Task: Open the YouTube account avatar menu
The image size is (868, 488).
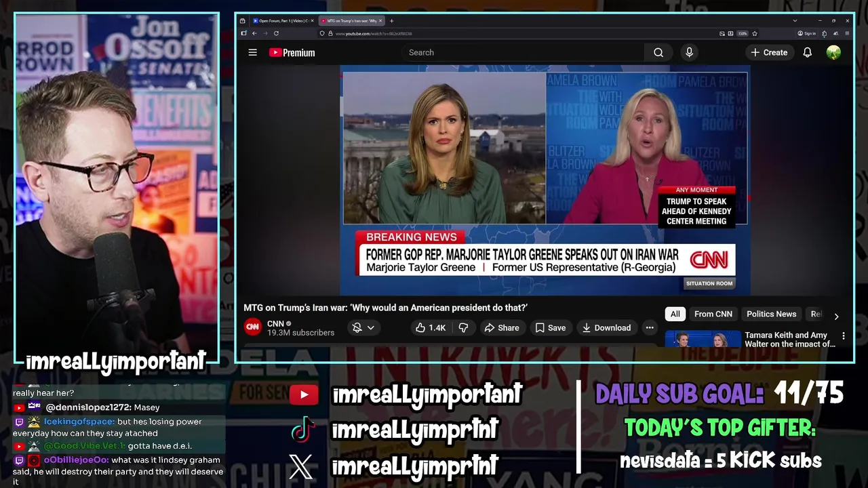Action: coord(833,52)
